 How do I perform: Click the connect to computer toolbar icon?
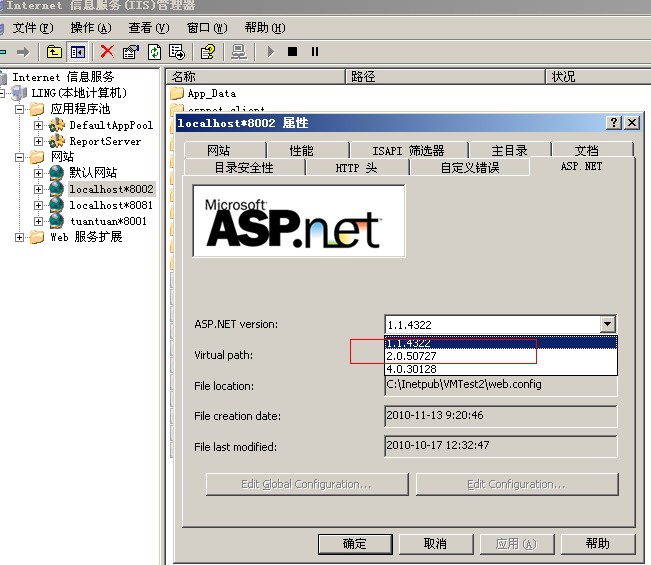coord(239,52)
